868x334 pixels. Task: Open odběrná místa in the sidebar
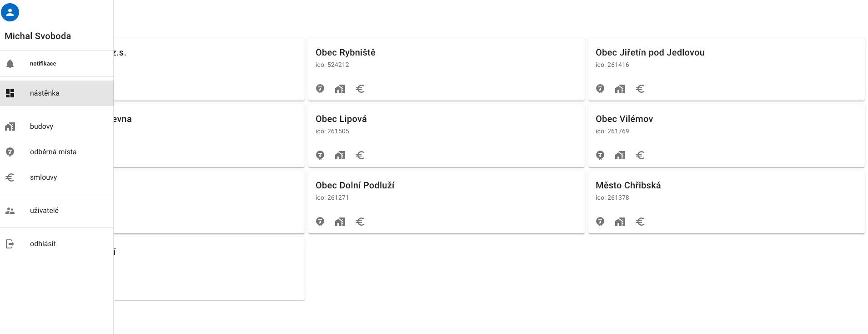pos(53,152)
